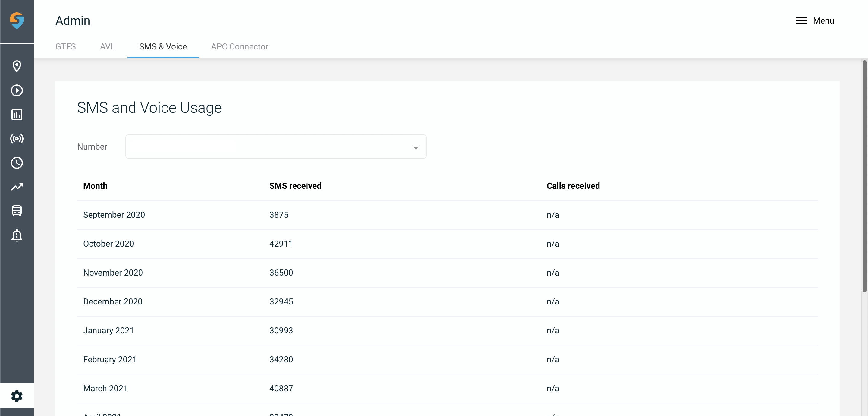
Task: Click inside the Number select field
Action: pyautogui.click(x=276, y=147)
